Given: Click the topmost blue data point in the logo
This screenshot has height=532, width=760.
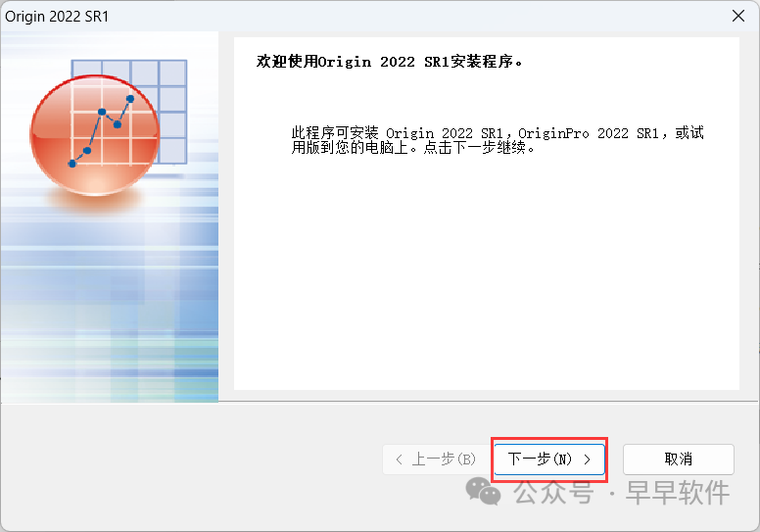Looking at the screenshot, I should tap(130, 99).
